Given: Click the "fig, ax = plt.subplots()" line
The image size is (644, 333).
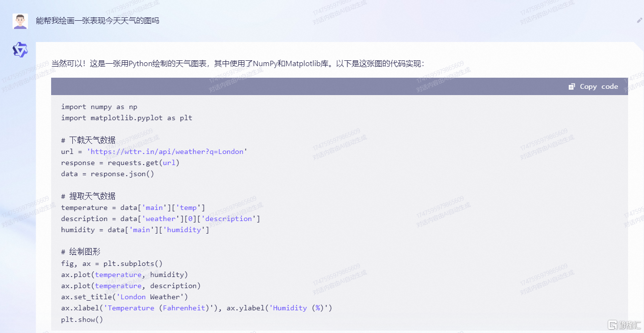Looking at the screenshot, I should point(111,264).
